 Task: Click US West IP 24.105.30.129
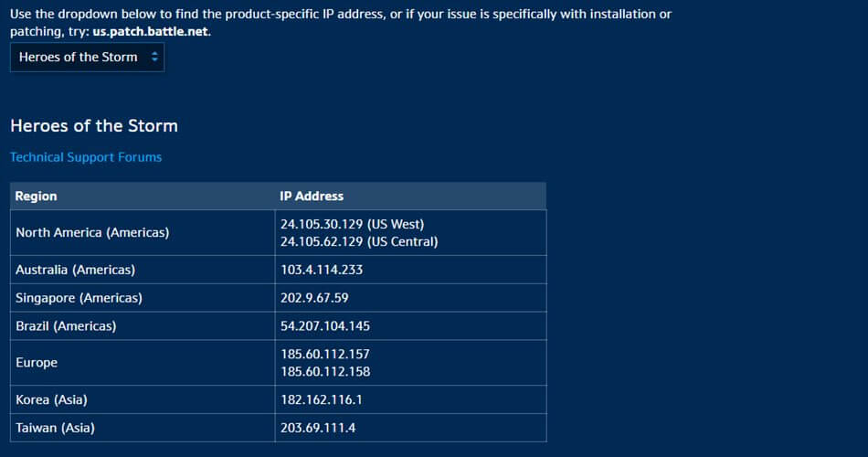pos(352,224)
